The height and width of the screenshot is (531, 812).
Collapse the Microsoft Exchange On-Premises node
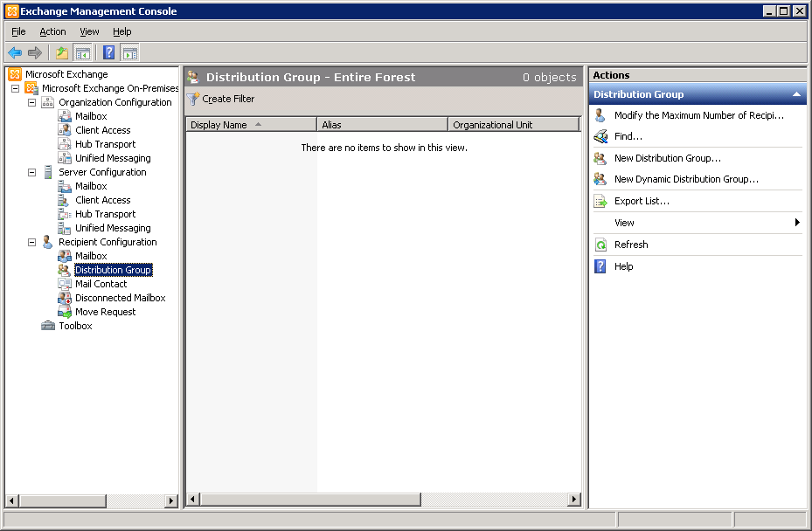16,88
